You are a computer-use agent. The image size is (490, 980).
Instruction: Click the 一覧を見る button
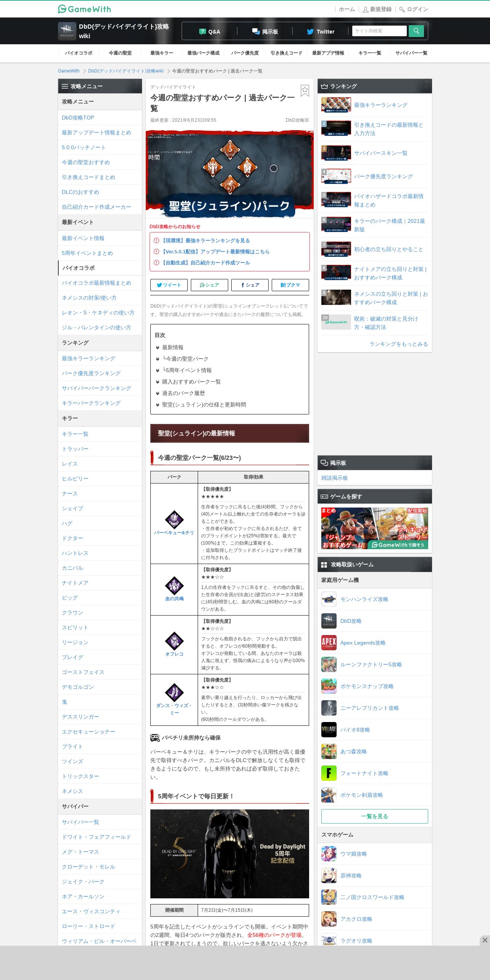pos(375,816)
